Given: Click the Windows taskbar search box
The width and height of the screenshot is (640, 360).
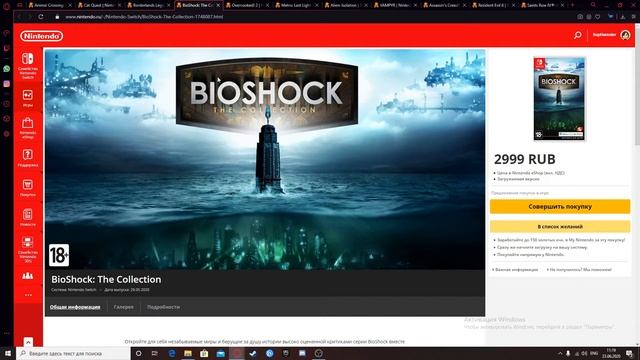Looking at the screenshot, I should [73, 353].
